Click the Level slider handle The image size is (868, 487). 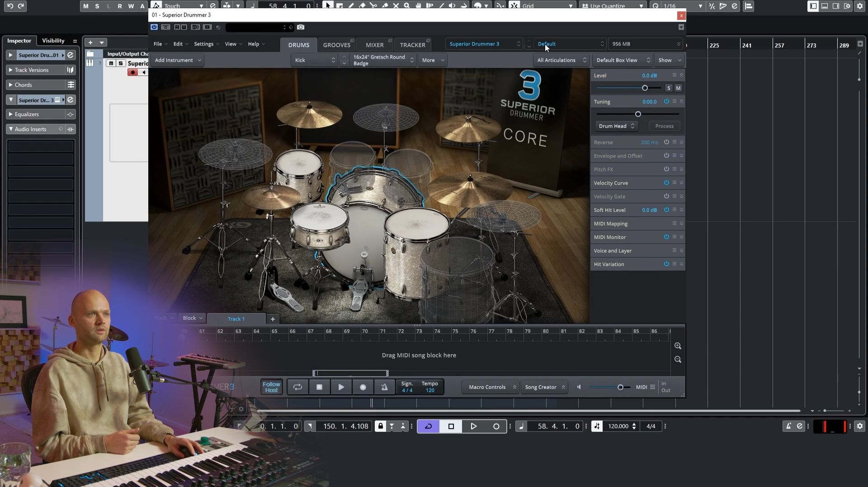645,88
